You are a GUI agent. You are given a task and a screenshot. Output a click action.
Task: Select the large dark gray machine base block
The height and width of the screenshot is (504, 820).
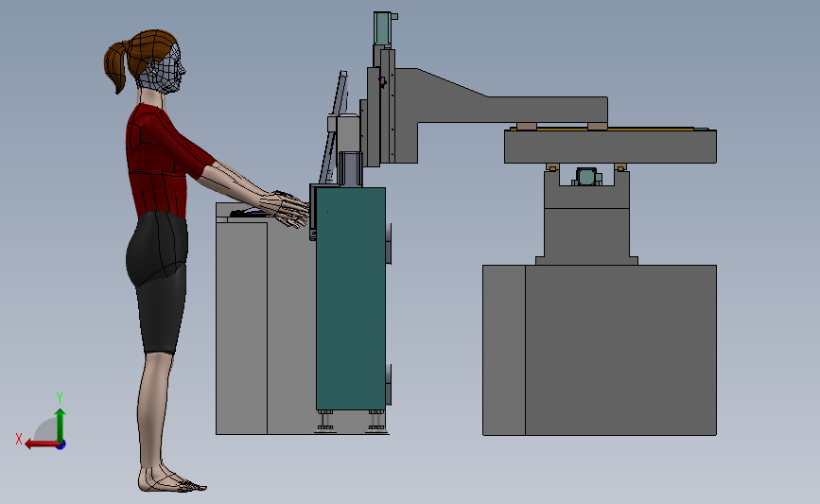(x=620, y=349)
